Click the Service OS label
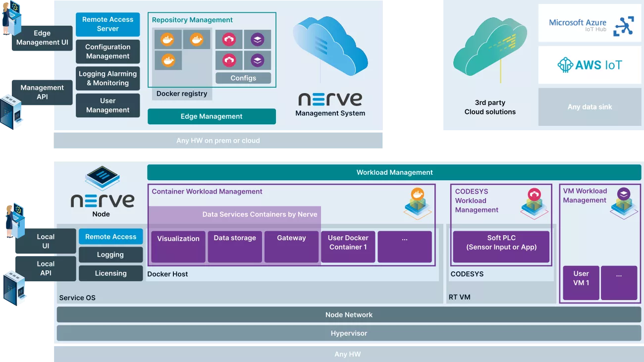The image size is (644, 362). tap(77, 298)
